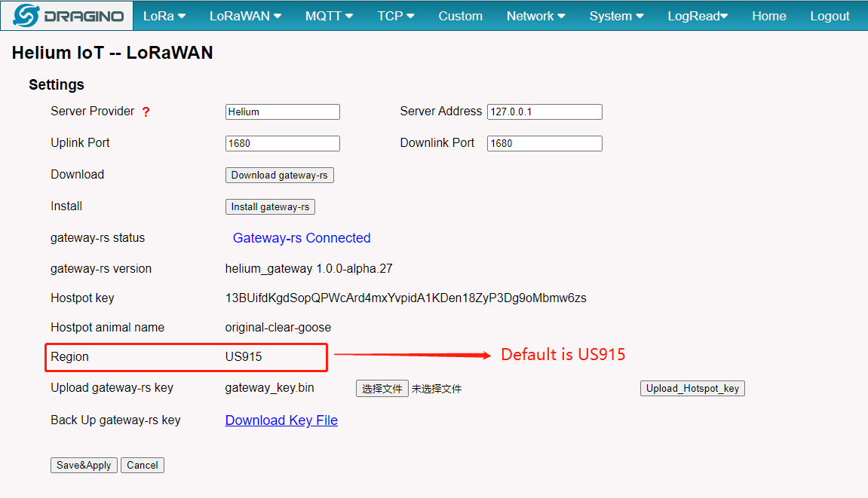The image size is (868, 498).
Task: Click the original-clear-goose animal name
Action: (278, 327)
